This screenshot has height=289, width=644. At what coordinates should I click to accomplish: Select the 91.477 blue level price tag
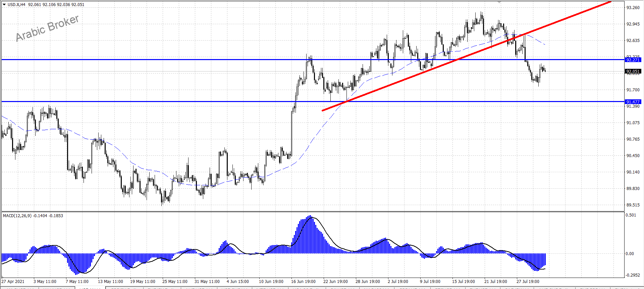click(x=633, y=102)
